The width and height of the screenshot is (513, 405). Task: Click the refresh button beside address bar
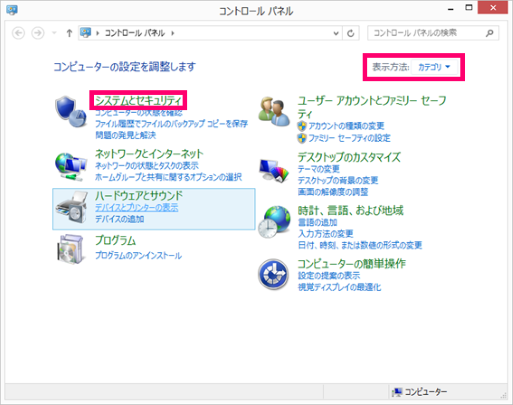[x=351, y=33]
